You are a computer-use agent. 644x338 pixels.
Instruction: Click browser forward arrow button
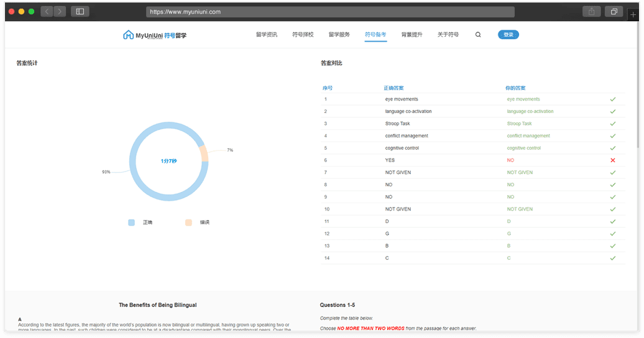click(x=60, y=11)
